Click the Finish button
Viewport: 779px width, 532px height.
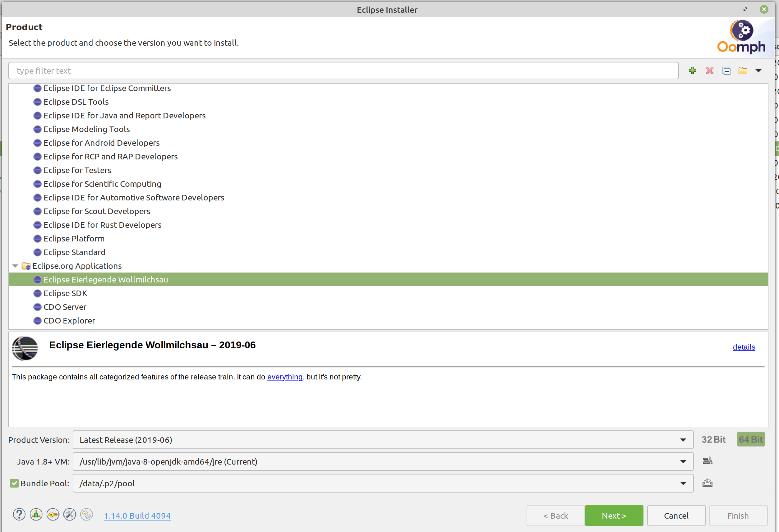tap(738, 516)
